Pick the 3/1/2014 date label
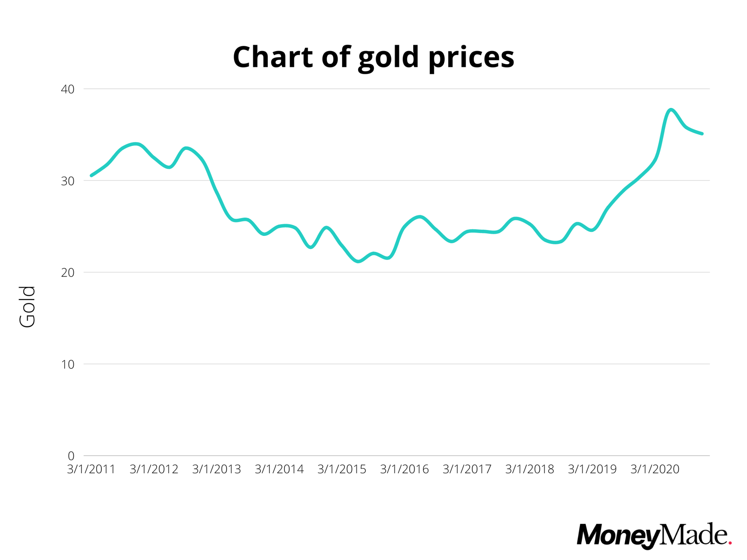Viewport: 747px width, 560px height. pyautogui.click(x=279, y=469)
